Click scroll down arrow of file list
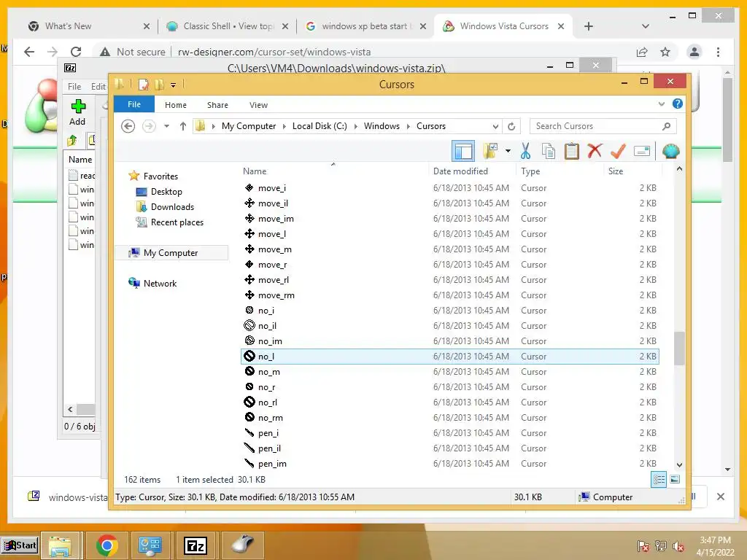 [x=679, y=464]
